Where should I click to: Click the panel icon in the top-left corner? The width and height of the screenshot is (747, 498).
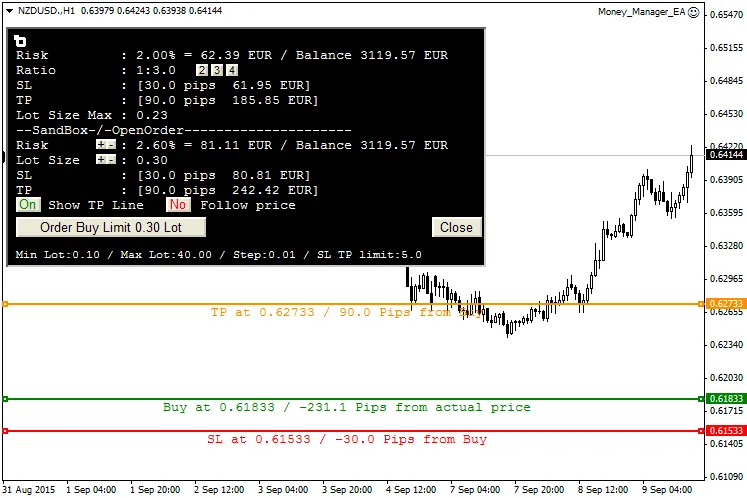point(22,40)
